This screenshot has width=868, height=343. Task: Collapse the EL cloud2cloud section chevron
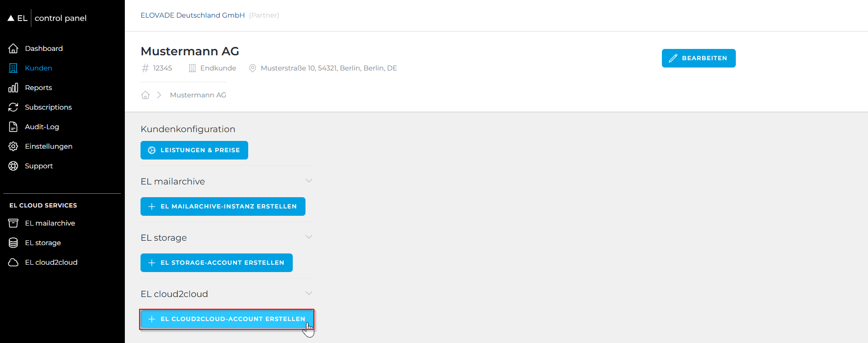(x=308, y=294)
